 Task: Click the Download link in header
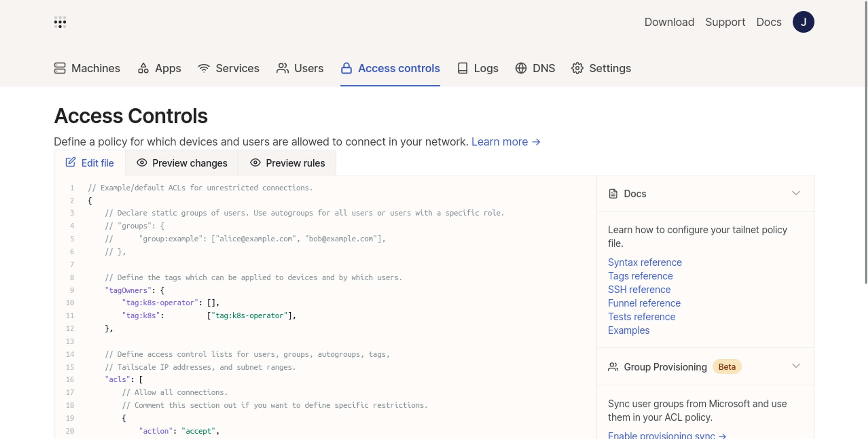(x=669, y=22)
